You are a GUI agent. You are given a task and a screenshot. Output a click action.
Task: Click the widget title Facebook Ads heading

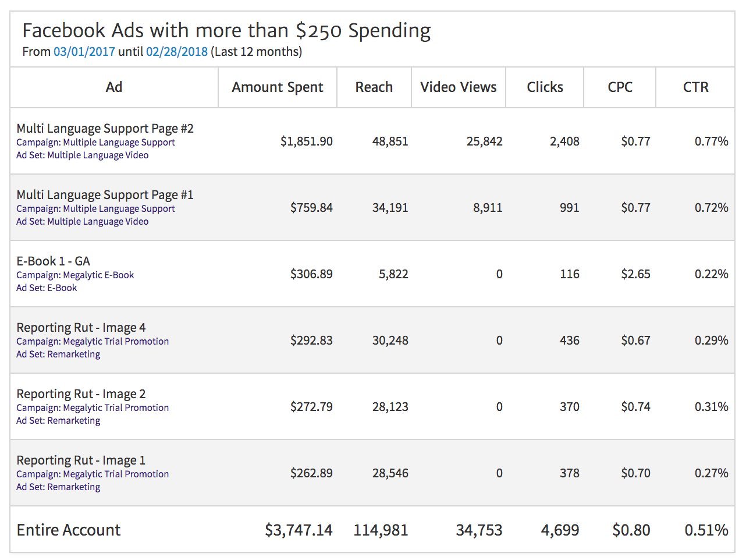(x=226, y=30)
